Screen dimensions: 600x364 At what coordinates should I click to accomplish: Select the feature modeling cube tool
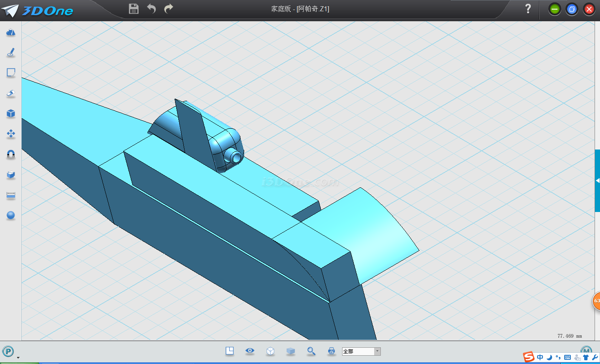pos(11,114)
